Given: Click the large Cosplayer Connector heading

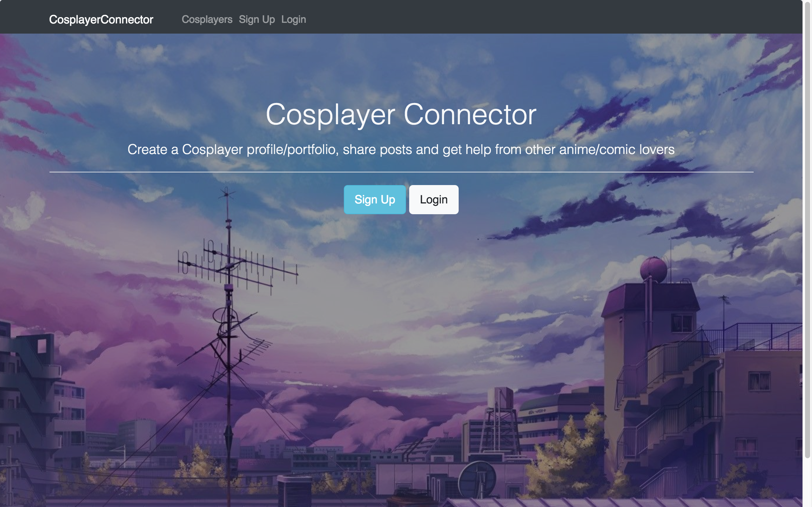Looking at the screenshot, I should tap(401, 115).
